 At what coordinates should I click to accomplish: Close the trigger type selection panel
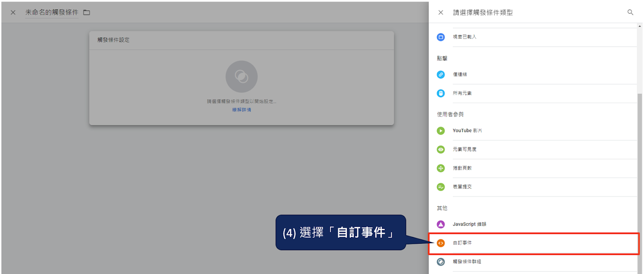441,12
